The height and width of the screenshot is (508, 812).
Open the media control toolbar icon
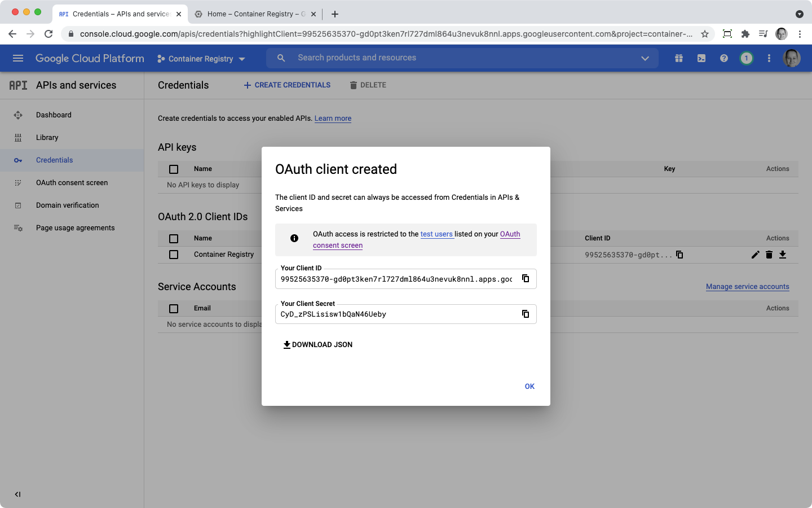point(764,34)
